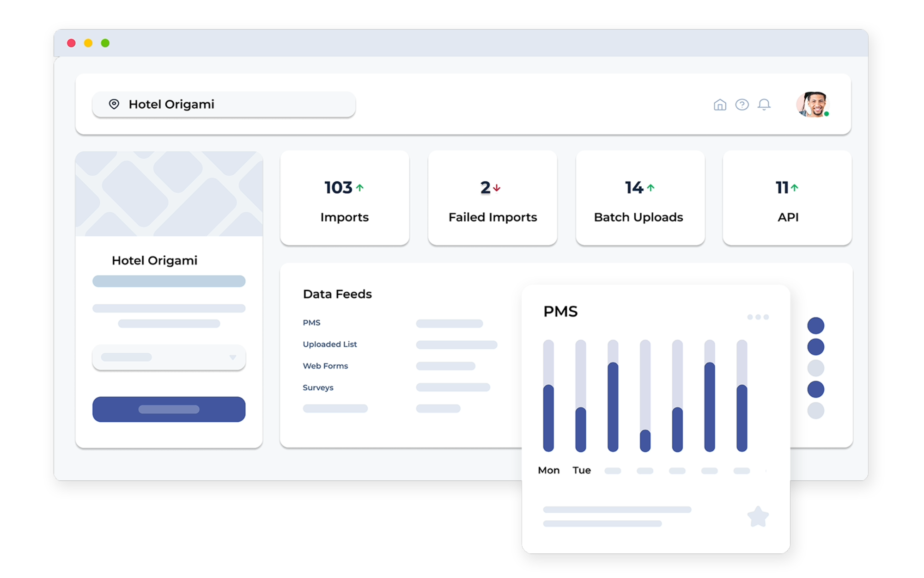Click the blue button in sidebar card
The height and width of the screenshot is (578, 924).
(x=169, y=409)
